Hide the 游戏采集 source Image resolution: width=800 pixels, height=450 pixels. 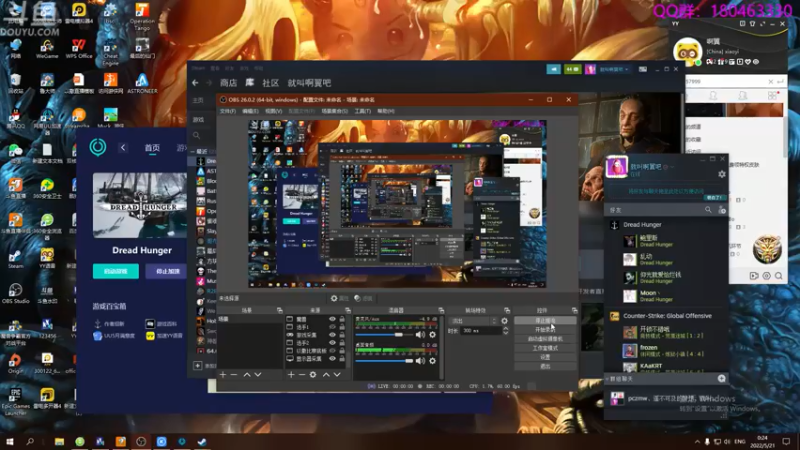tap(332, 335)
